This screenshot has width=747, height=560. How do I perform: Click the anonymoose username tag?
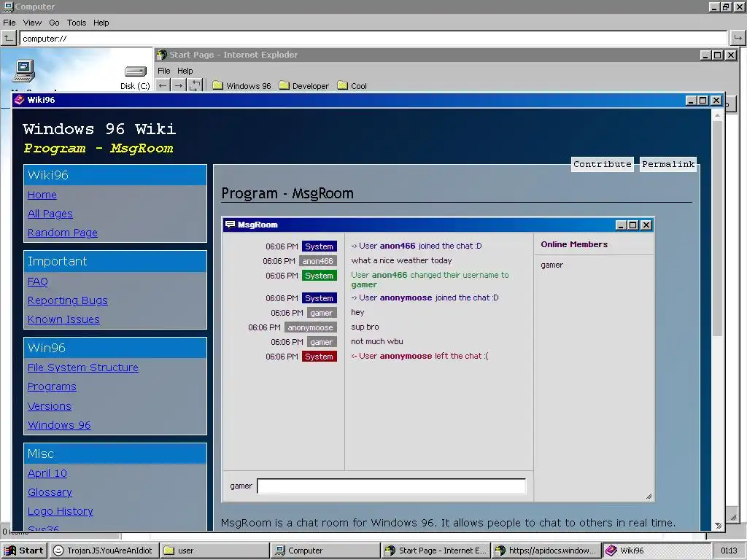pyautogui.click(x=310, y=327)
